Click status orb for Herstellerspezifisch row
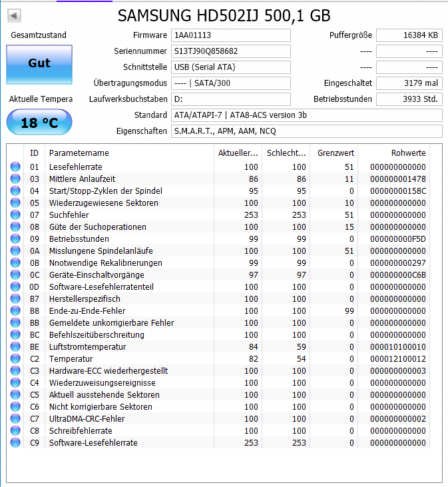 (15, 298)
